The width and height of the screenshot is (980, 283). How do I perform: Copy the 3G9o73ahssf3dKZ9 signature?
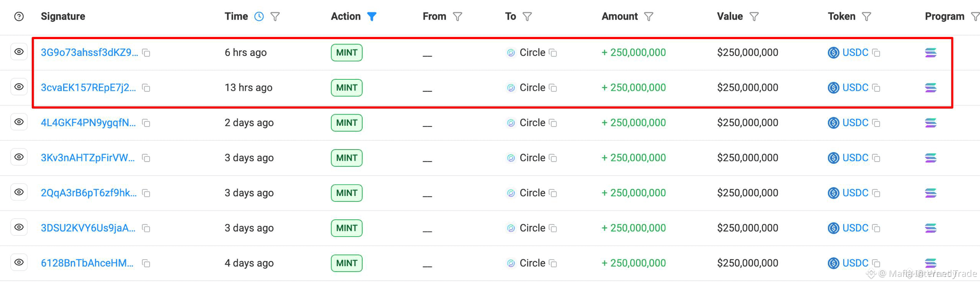click(146, 53)
